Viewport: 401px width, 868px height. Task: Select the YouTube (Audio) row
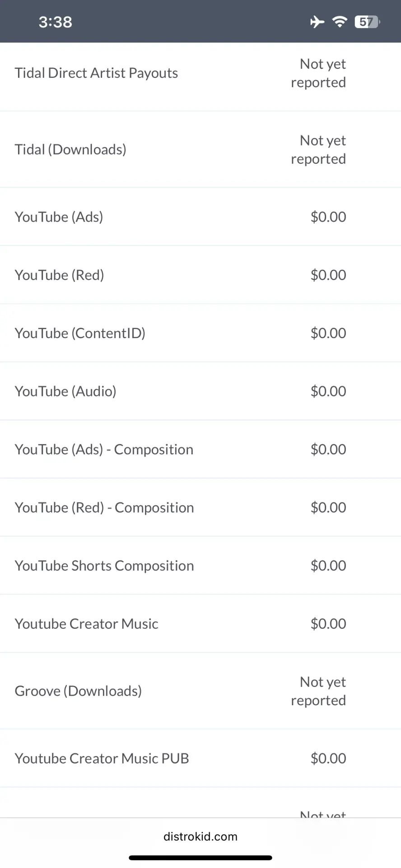click(200, 391)
